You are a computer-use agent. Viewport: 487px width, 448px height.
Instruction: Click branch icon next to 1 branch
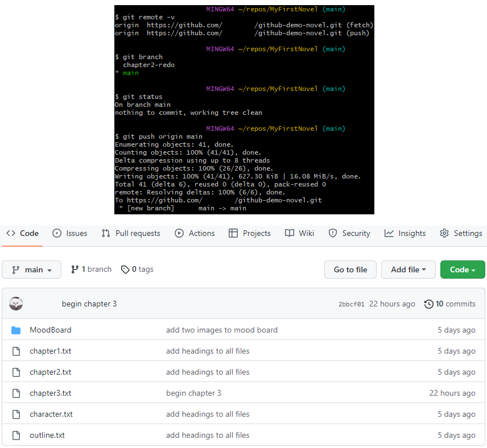[75, 269]
